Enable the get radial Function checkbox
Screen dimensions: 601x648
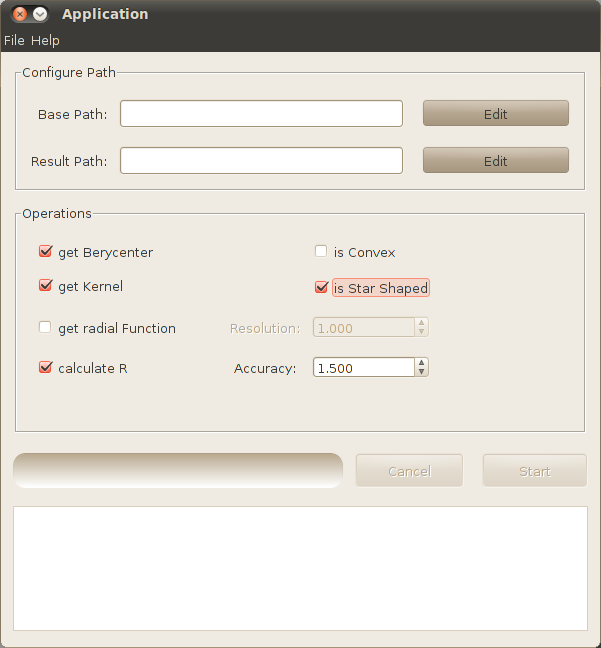pos(45,328)
